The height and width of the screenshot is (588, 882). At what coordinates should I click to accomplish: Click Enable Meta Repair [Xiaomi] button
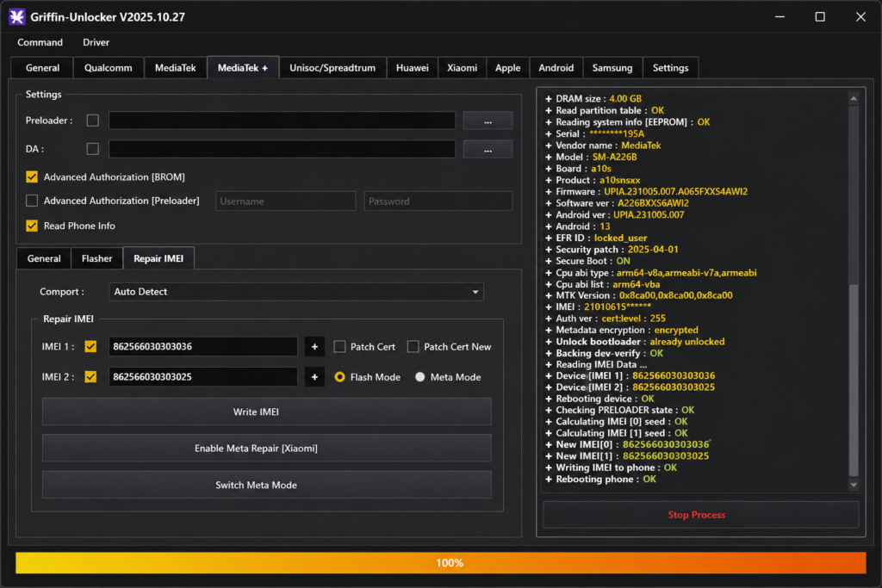267,449
